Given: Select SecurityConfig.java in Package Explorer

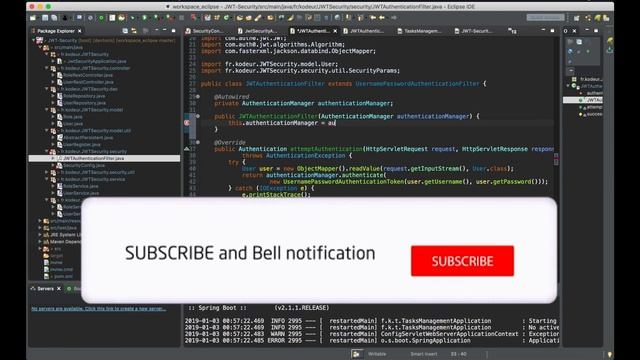Looking at the screenshot, I should [x=84, y=165].
